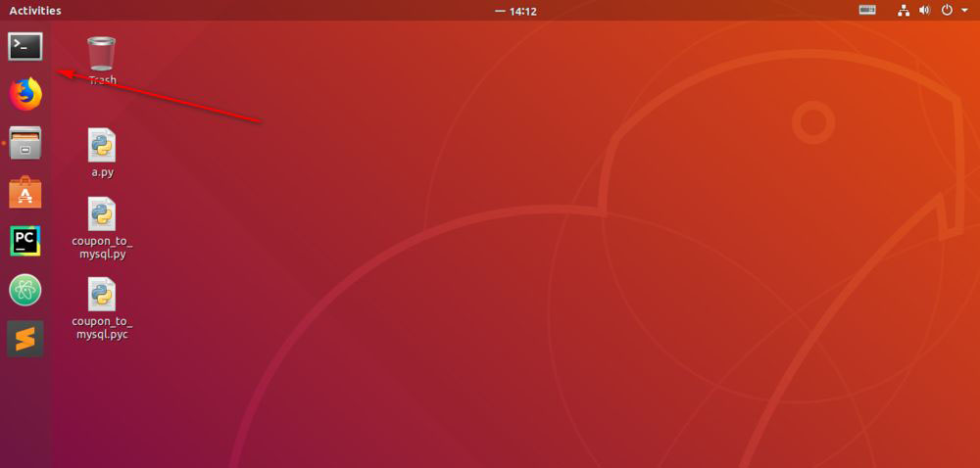Click the wired network status icon
This screenshot has width=980, height=468.
[903, 11]
